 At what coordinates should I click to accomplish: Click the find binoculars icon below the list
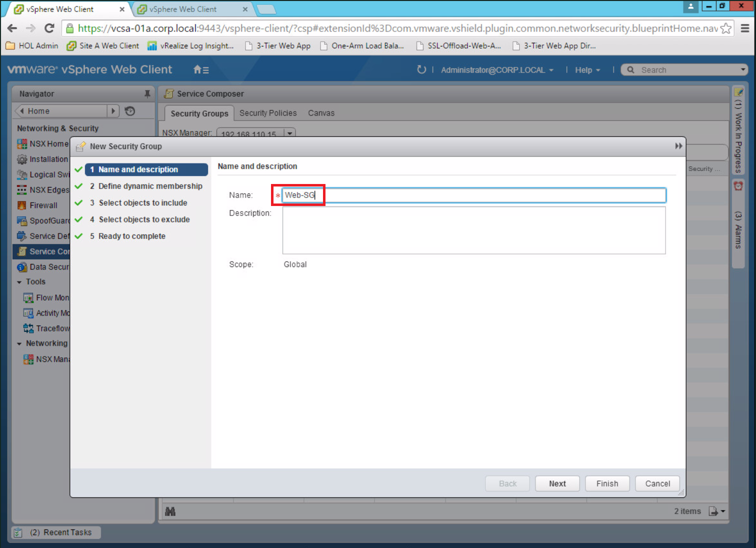click(170, 511)
